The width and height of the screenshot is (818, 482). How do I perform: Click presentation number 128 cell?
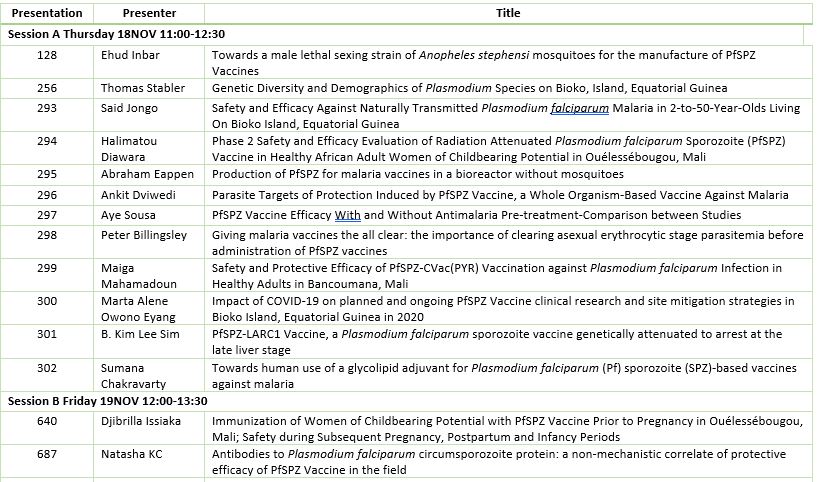click(46, 55)
